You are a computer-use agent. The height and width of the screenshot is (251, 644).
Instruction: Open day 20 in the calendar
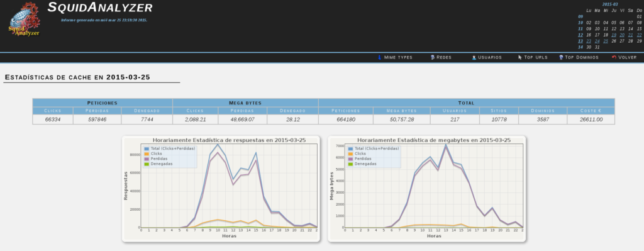tap(622, 35)
